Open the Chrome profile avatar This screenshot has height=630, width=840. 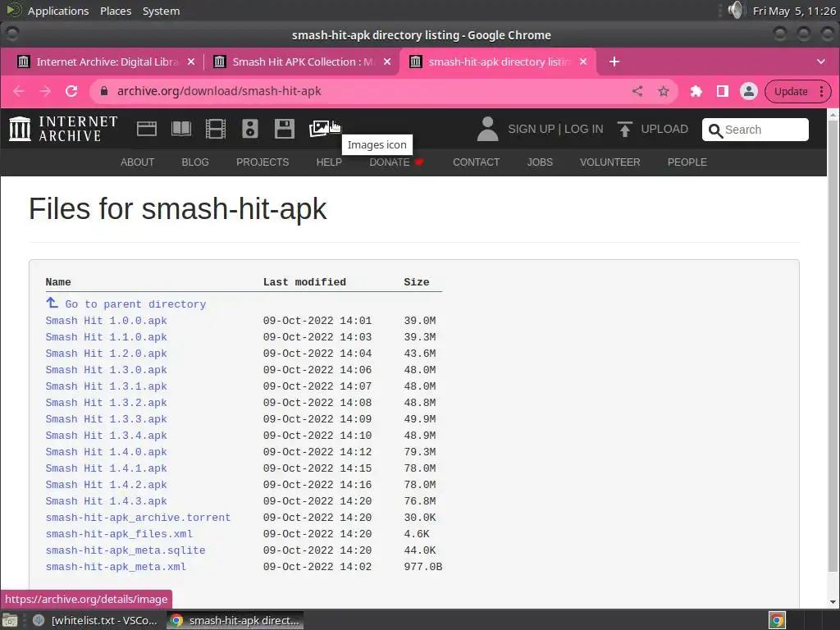click(748, 91)
